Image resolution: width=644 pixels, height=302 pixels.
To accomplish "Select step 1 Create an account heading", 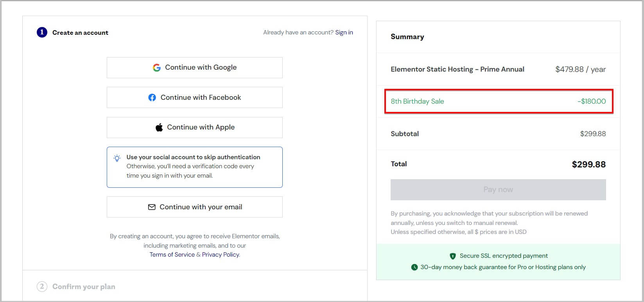I will 80,32.
